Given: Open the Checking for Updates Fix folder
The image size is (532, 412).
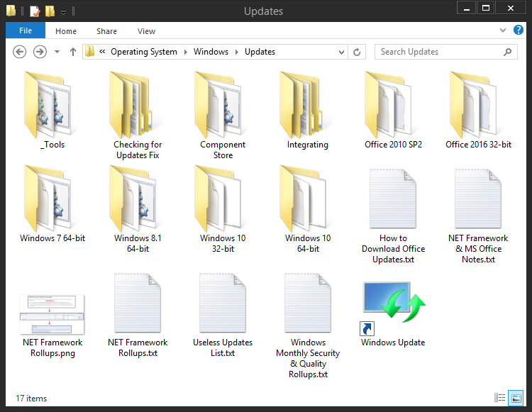Looking at the screenshot, I should 138,116.
